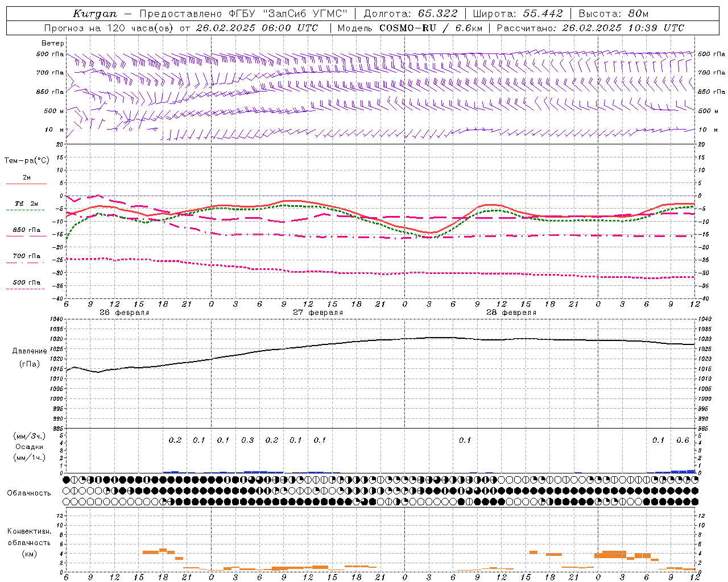
Task: Click the "10 м" wind level label on left
Action: coord(54,130)
